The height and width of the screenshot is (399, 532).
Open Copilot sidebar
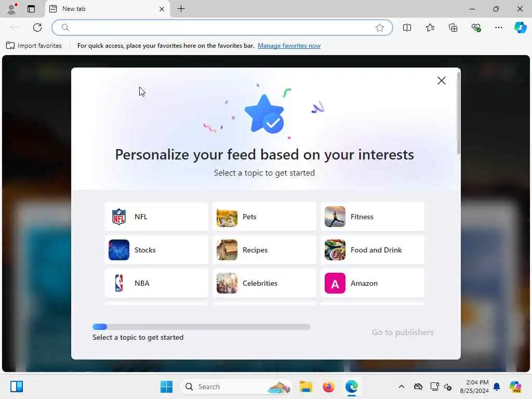pyautogui.click(x=520, y=28)
